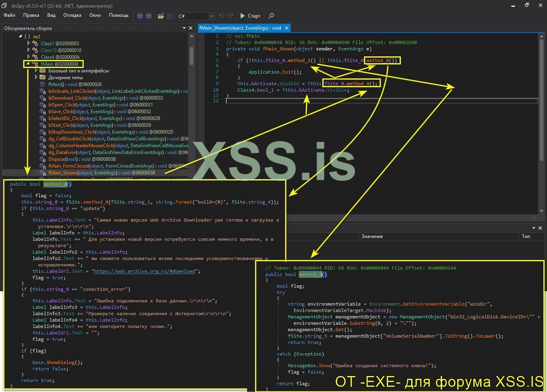Select bStopDownload_Click method in the tree
The image size is (547, 392).
tap(111, 132)
